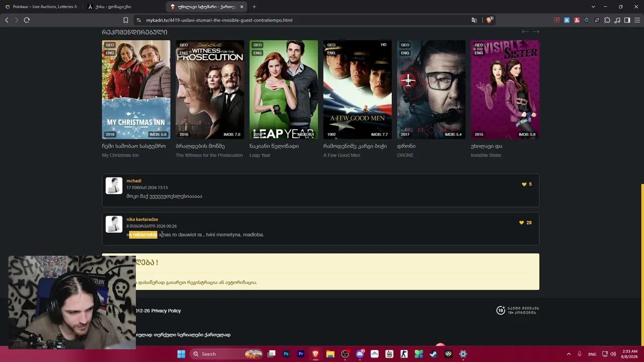Open Task View from the taskbar
This screenshot has width=644, height=362.
coord(272,354)
